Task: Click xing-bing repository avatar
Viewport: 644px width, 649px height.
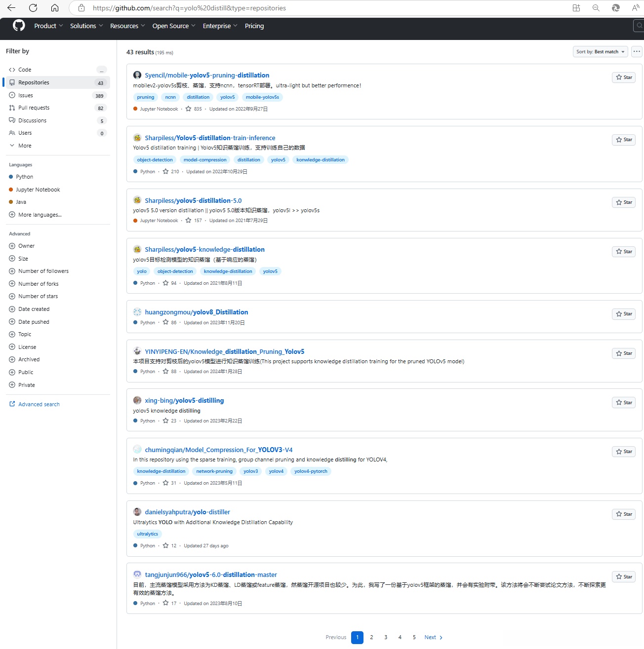Action: [137, 400]
